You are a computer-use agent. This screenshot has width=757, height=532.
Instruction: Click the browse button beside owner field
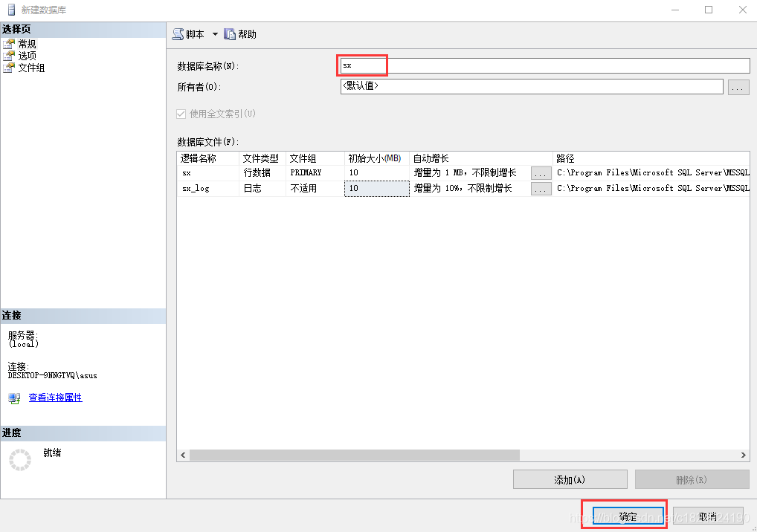(x=738, y=87)
